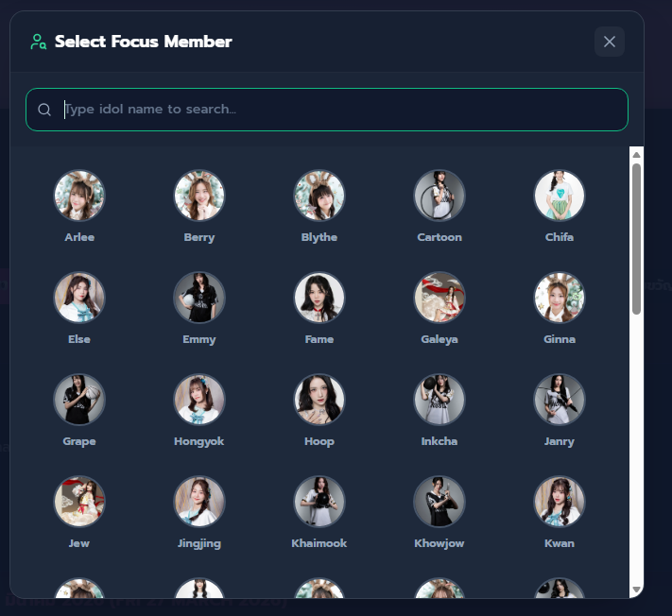Click the name label Hongyok
The width and height of the screenshot is (672, 616).
(x=199, y=441)
